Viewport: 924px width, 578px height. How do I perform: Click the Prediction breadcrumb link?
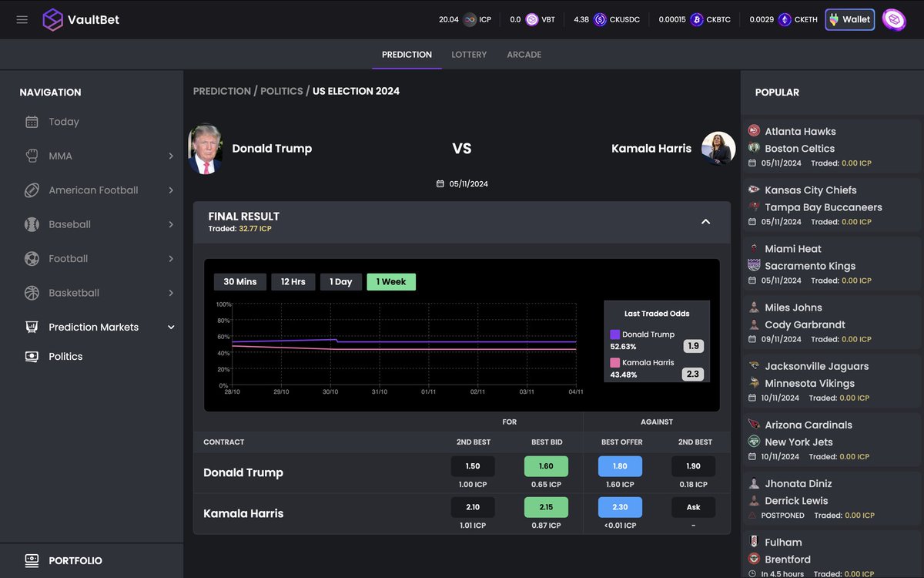222,91
